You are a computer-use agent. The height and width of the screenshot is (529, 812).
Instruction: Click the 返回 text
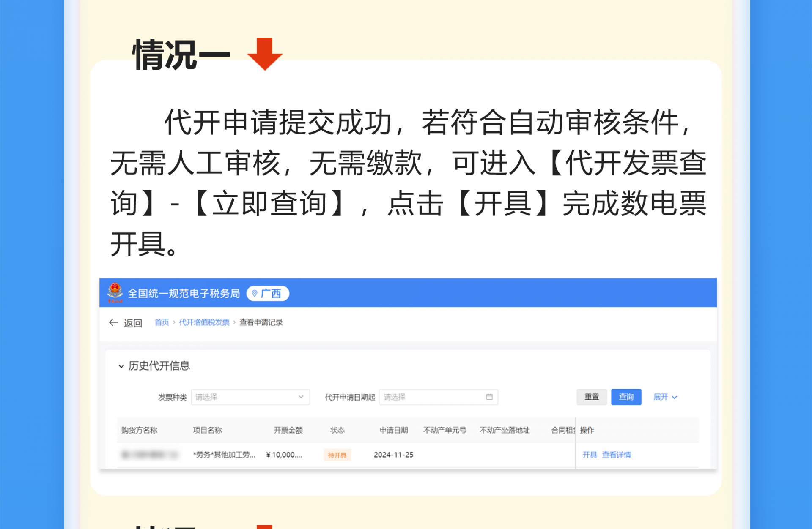[133, 323]
